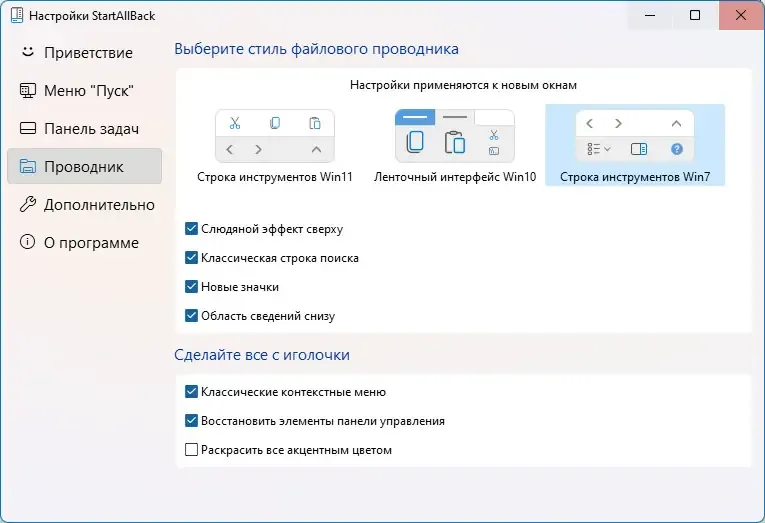Uncheck Классическая строка поиска
The height and width of the screenshot is (523, 765).
click(x=191, y=257)
